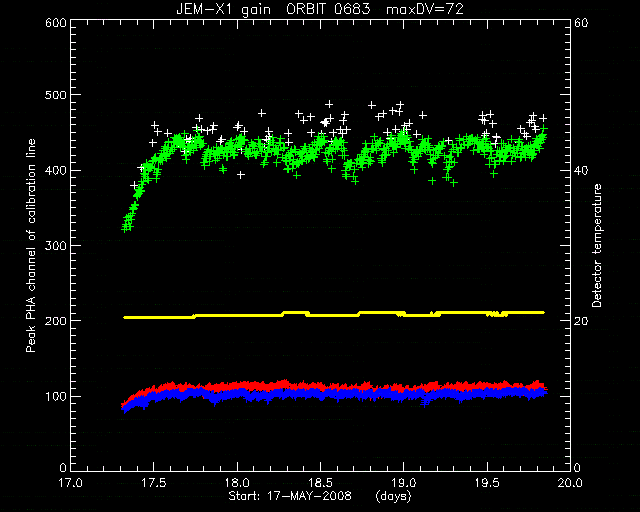
Task: Click the 300 tick label on left axis
Action: 56,245
